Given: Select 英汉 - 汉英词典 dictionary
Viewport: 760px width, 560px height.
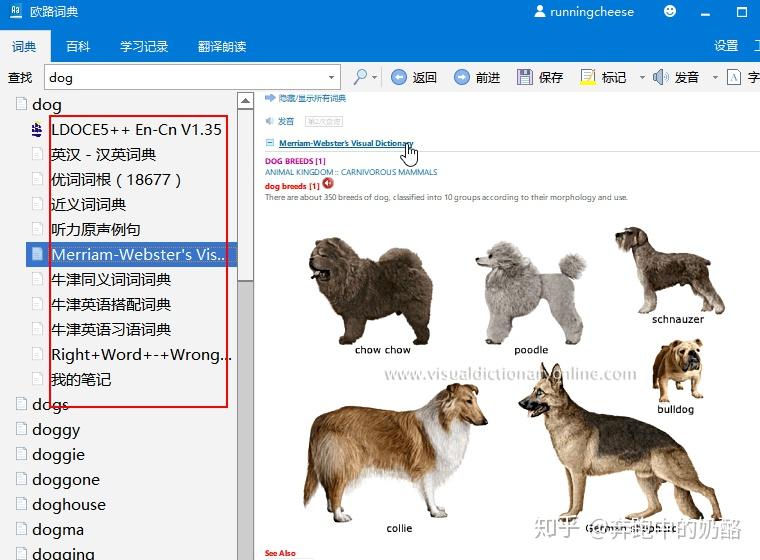Looking at the screenshot, I should point(103,155).
